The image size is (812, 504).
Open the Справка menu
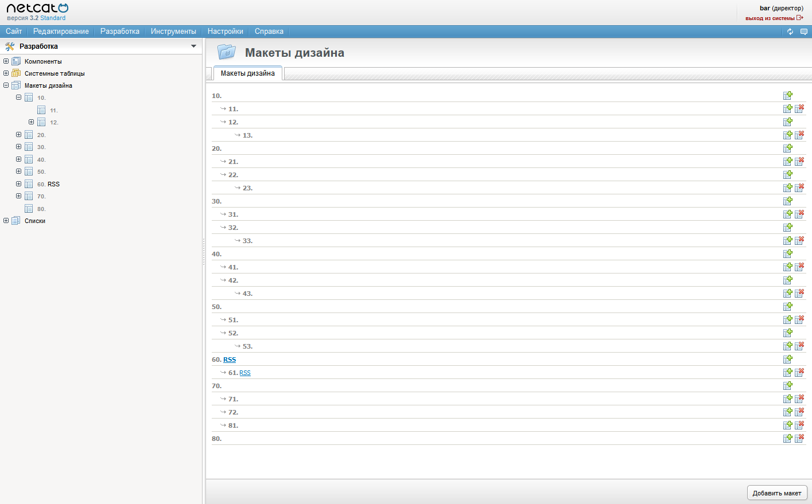tap(269, 32)
